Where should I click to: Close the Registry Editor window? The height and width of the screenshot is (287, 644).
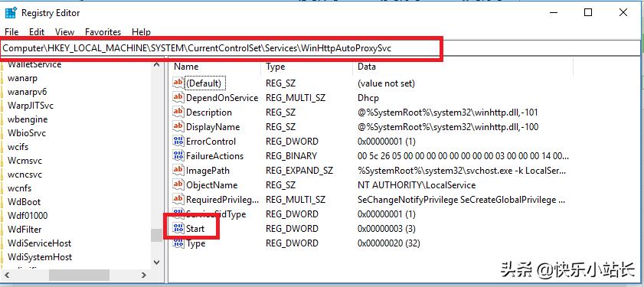[x=623, y=12]
